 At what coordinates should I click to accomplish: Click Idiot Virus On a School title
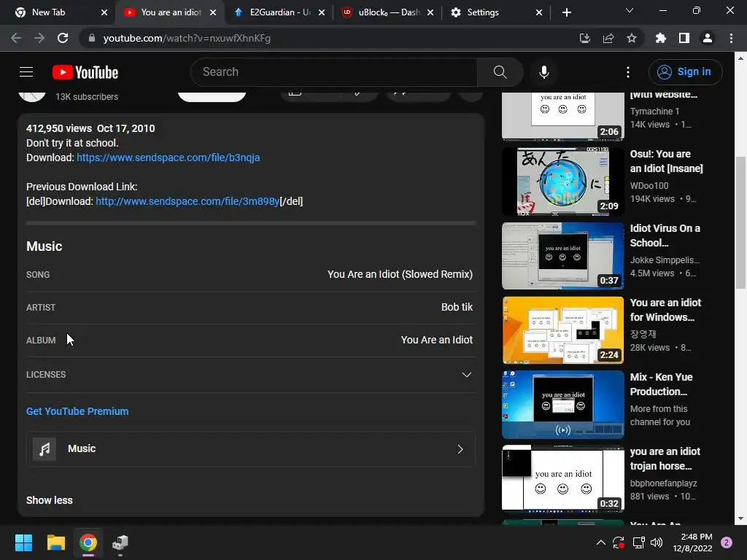tap(665, 236)
